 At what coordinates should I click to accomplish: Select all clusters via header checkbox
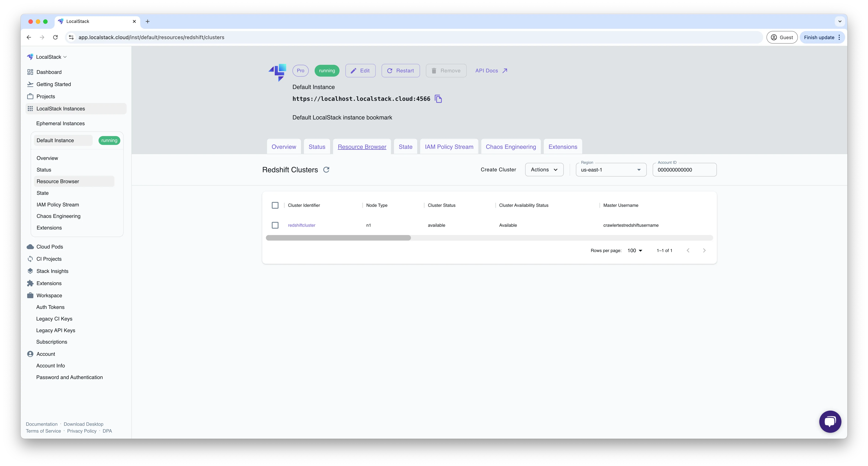pyautogui.click(x=275, y=205)
